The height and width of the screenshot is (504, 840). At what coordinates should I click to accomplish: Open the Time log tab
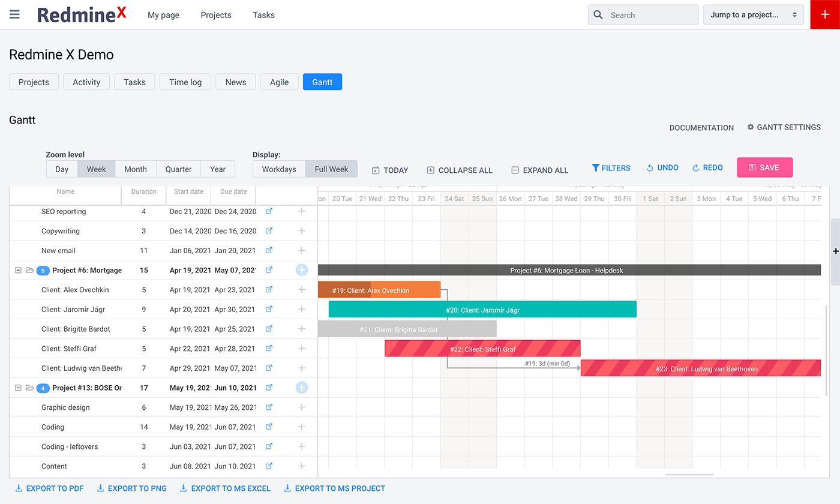tap(185, 82)
